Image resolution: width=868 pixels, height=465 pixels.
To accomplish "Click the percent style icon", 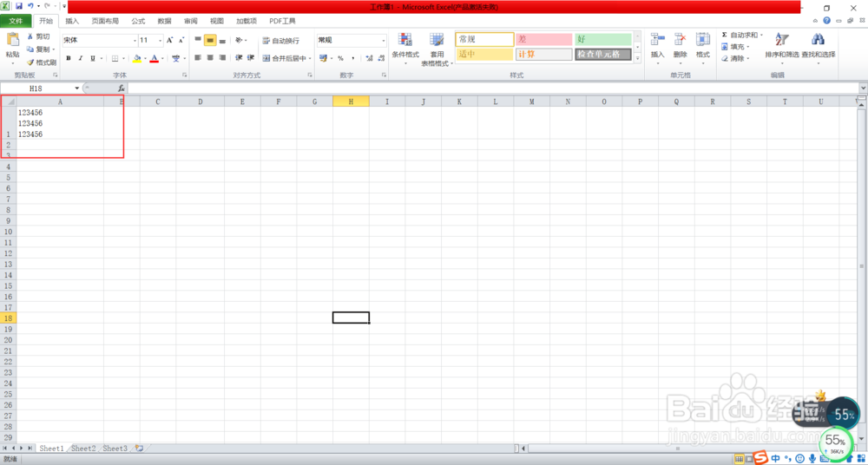I will point(340,58).
